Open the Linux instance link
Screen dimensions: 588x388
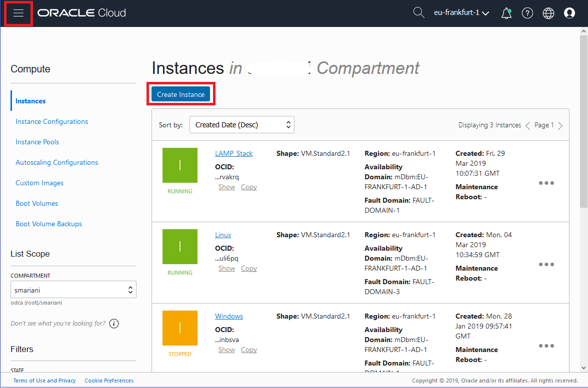tap(223, 235)
